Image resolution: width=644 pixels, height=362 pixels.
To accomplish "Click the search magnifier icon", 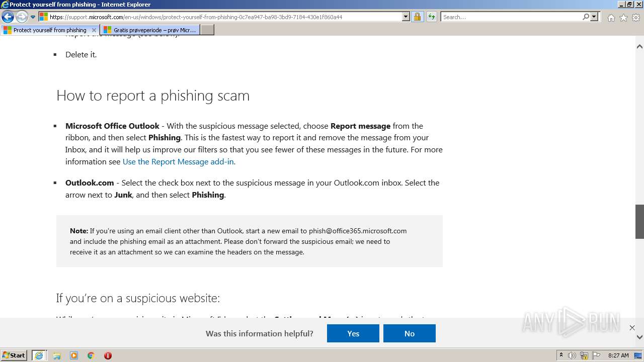I will [586, 17].
